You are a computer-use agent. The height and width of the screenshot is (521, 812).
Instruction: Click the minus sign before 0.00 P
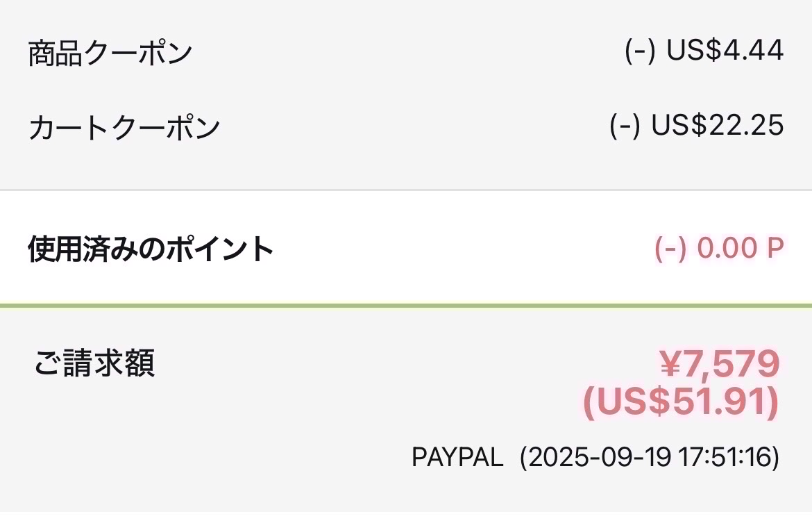(670, 249)
